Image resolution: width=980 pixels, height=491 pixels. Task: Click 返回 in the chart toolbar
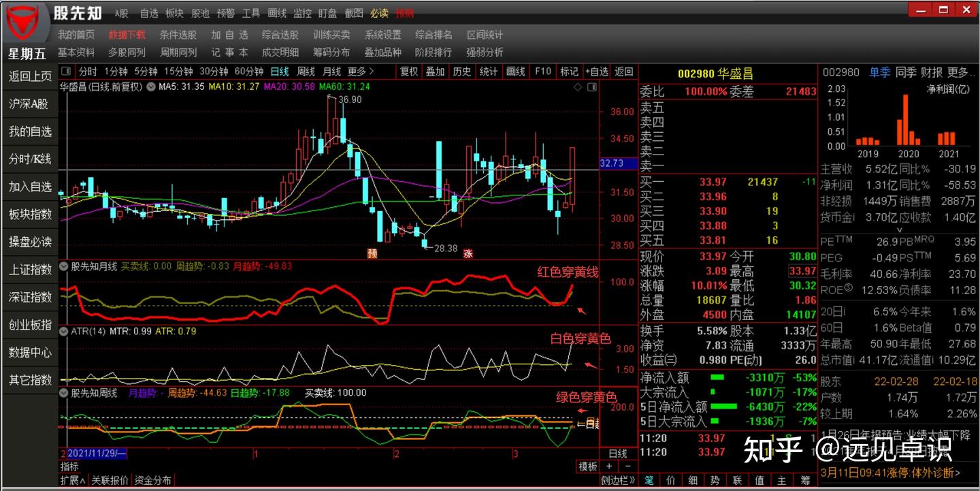624,71
